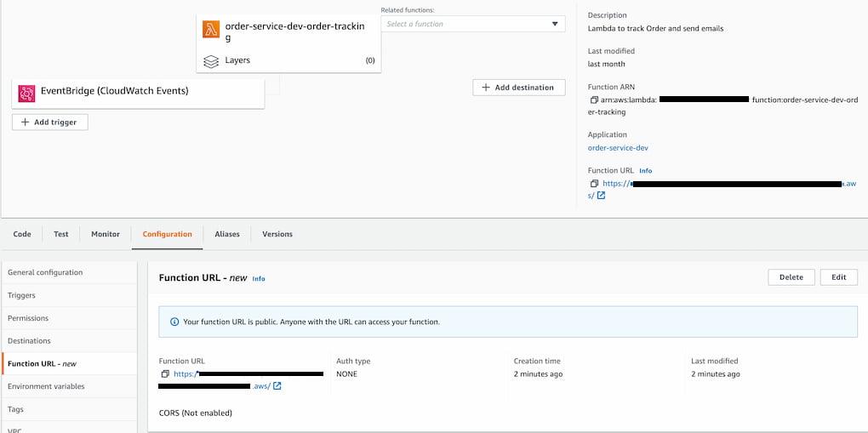Delete the function URL
This screenshot has width=868, height=433.
pos(791,277)
